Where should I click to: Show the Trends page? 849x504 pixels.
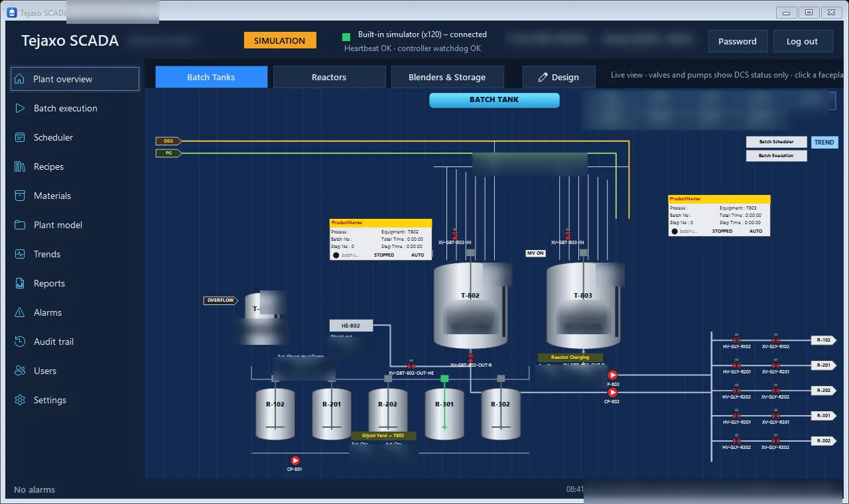coord(75,254)
